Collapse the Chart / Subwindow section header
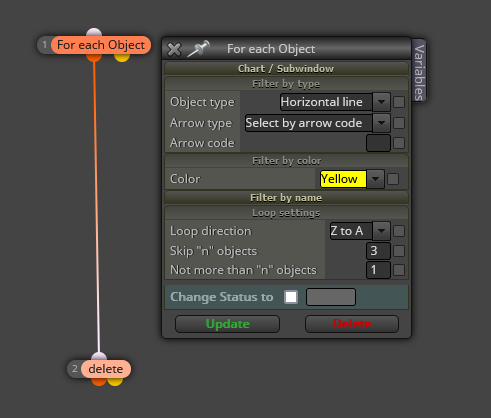 point(286,68)
